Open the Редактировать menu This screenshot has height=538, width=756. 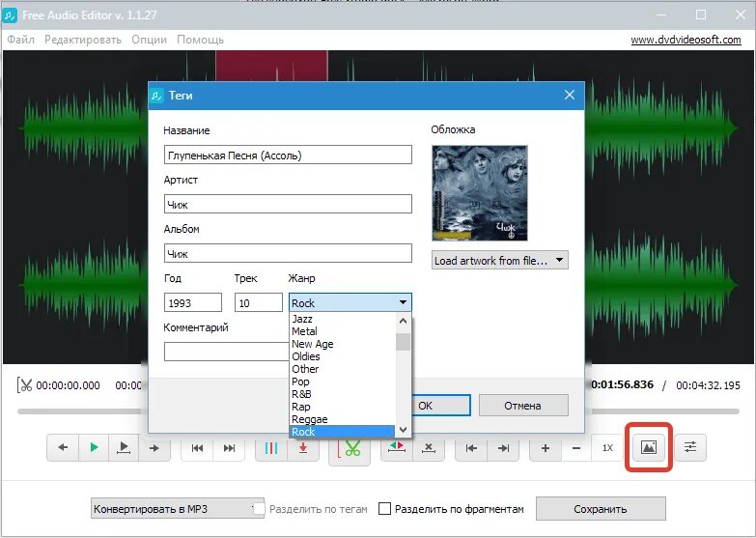[x=83, y=40]
